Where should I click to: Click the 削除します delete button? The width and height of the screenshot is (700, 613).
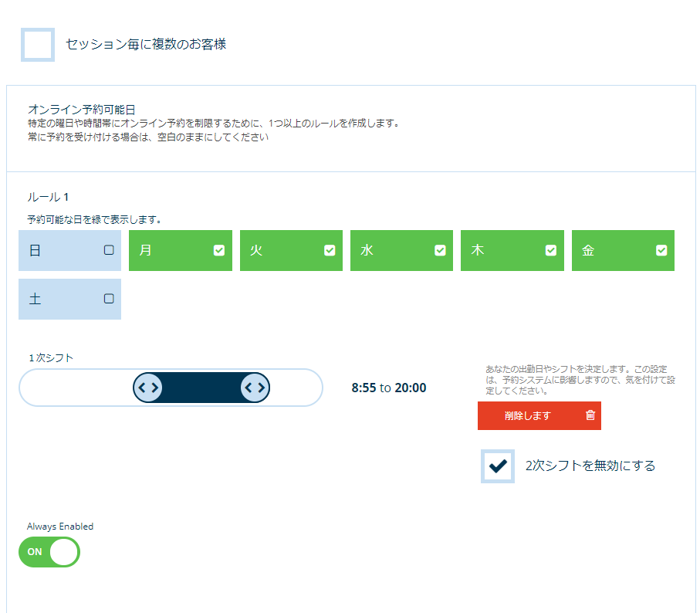tap(539, 415)
